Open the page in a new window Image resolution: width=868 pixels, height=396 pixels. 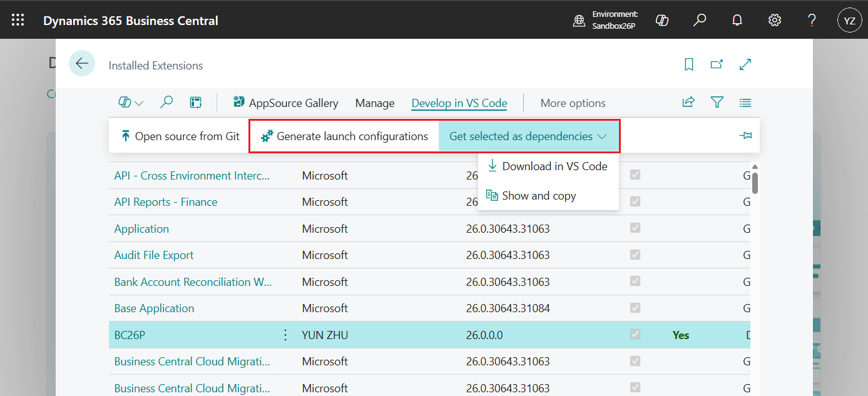[717, 64]
